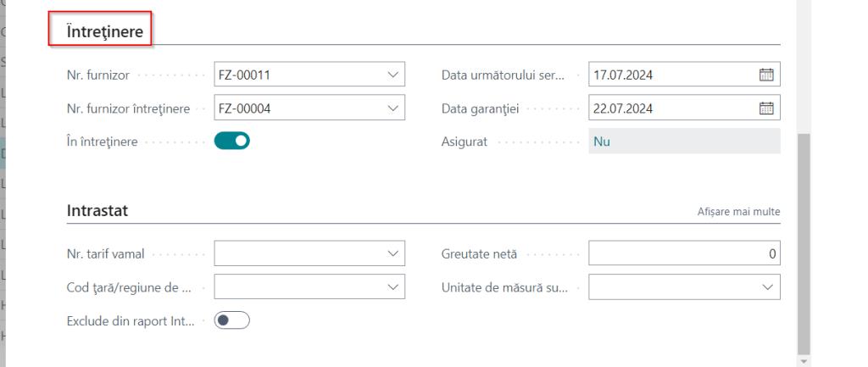Open calendar picker for Data următorului service
The width and height of the screenshot is (868, 367).
pos(767,75)
